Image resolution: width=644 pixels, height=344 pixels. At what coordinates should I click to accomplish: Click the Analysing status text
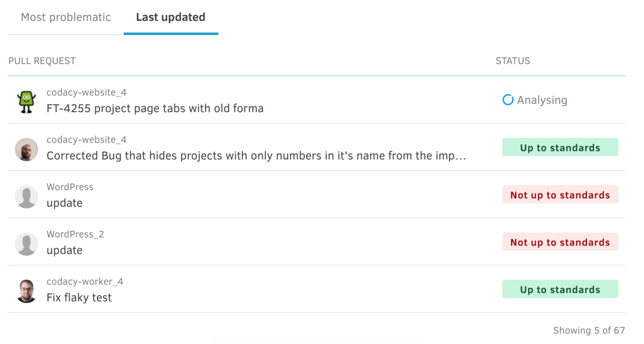tap(542, 100)
